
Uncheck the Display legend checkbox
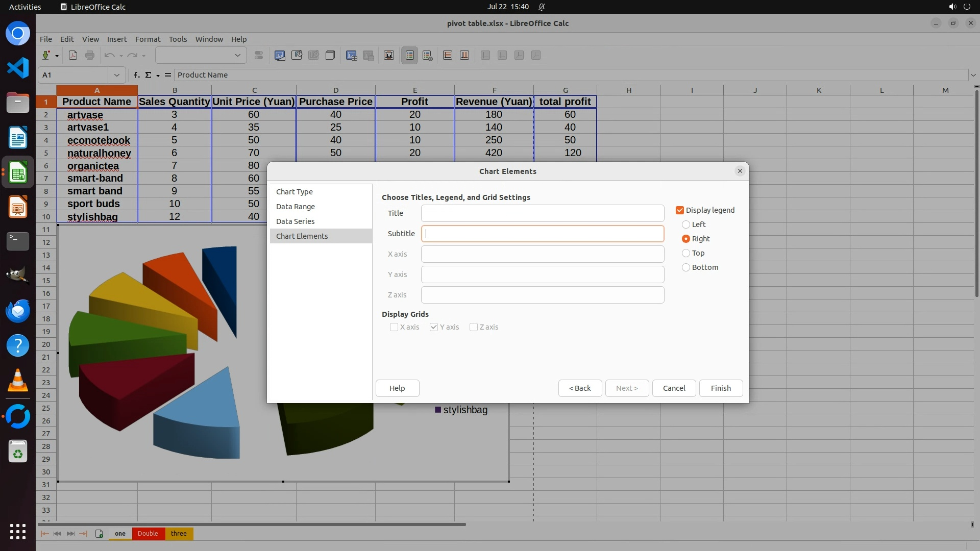coord(680,210)
